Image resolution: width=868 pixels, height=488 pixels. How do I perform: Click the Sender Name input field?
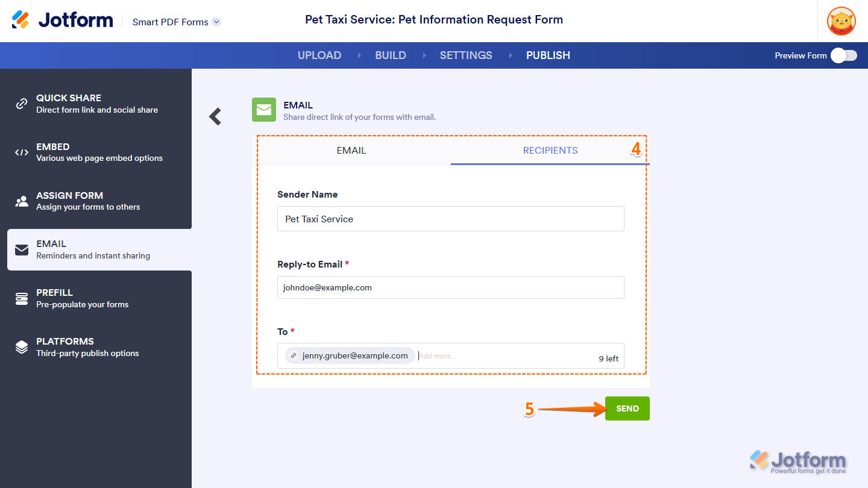[x=450, y=219]
